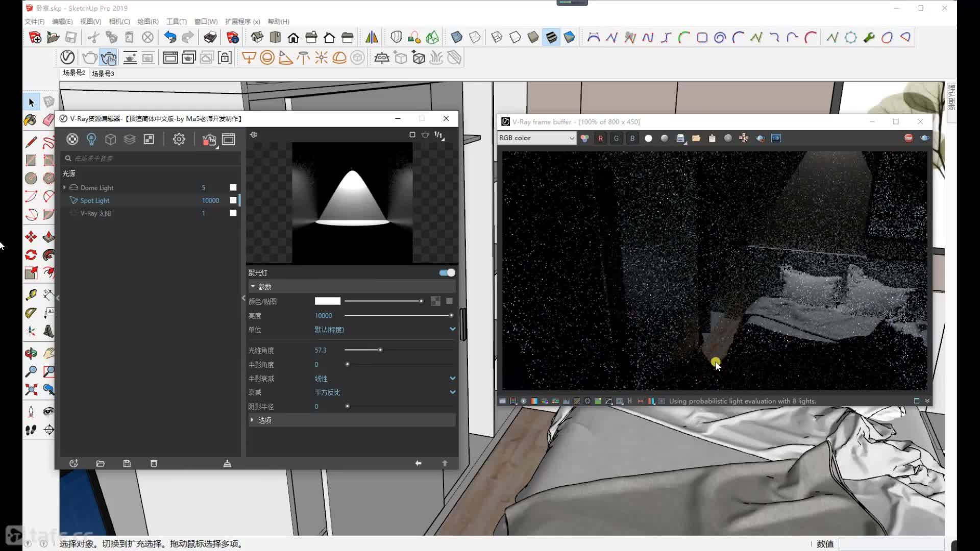Open the Geometry tab cube icon
The width and height of the screenshot is (980, 551).
tap(111, 139)
